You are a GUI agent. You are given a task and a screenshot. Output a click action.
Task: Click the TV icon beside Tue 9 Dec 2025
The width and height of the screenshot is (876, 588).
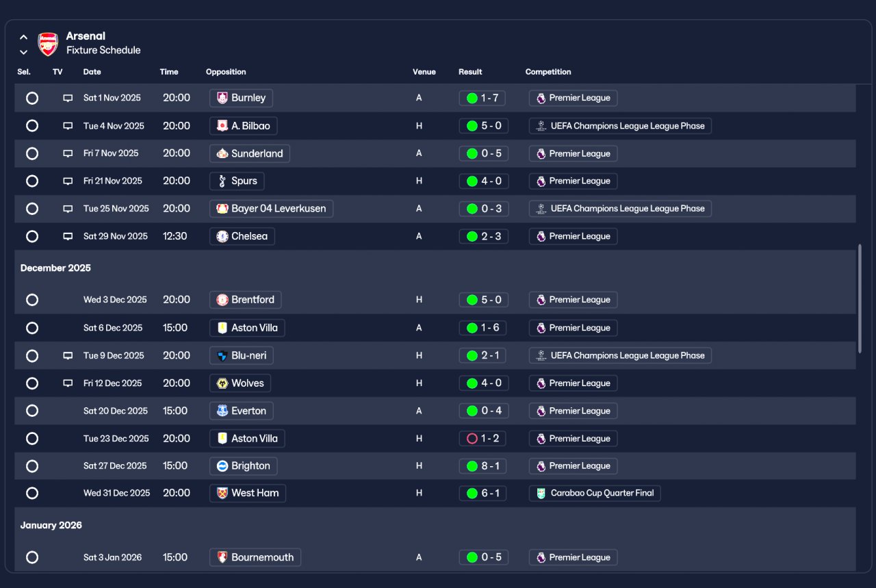coord(68,356)
